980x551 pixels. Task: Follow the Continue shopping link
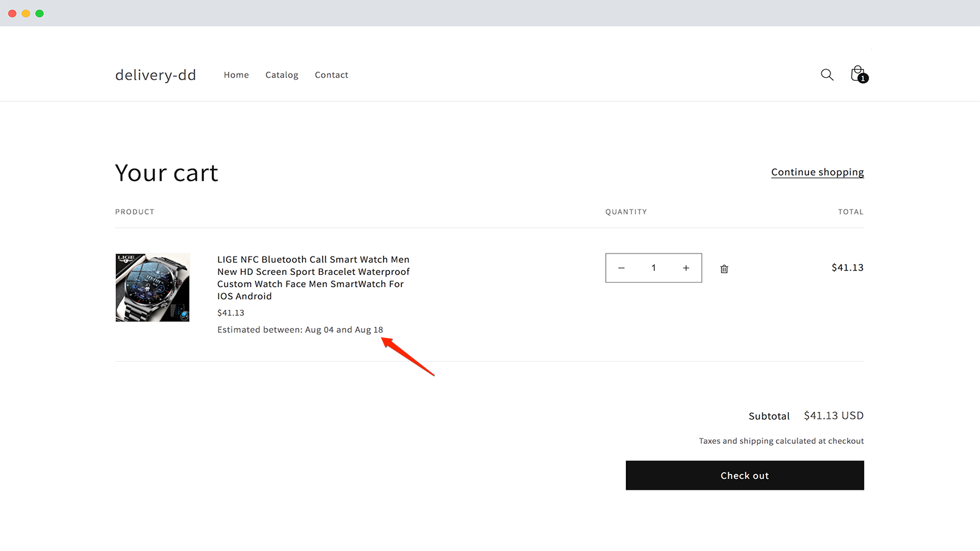point(817,172)
